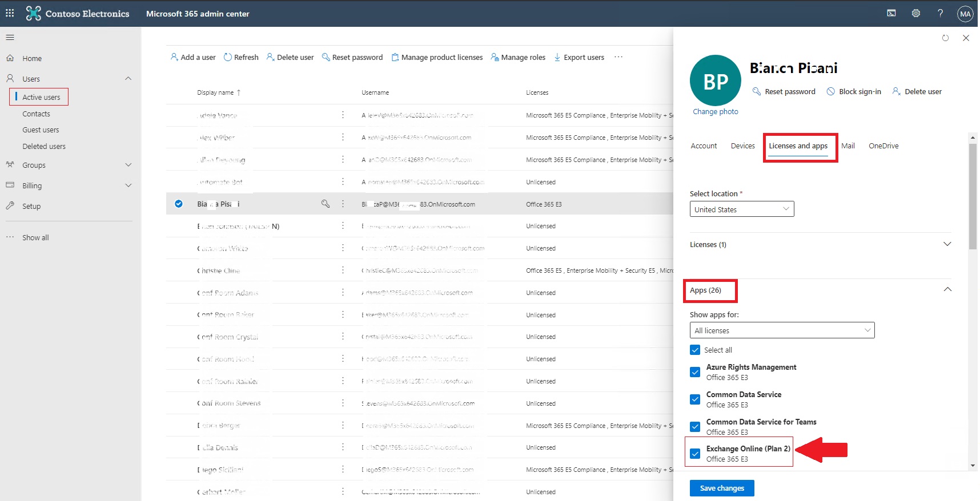Toggle the hamburger navigation menu
The width and height of the screenshot is (980, 501).
(10, 38)
